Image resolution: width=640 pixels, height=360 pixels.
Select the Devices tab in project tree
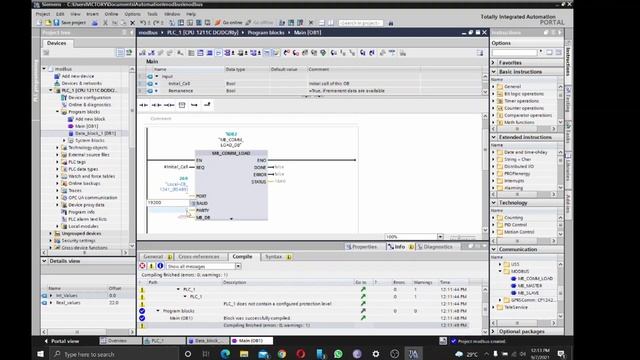57,43
